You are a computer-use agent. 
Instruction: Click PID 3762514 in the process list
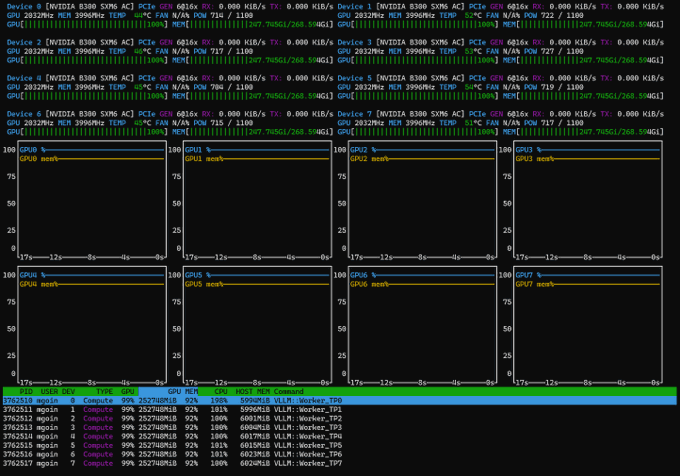[18, 437]
